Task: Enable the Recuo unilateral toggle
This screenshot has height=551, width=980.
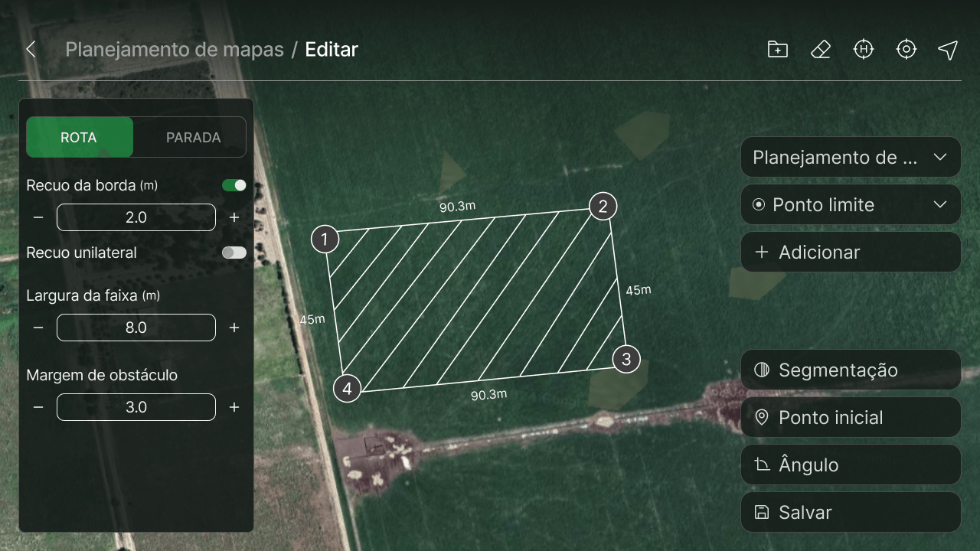Action: [x=234, y=253]
